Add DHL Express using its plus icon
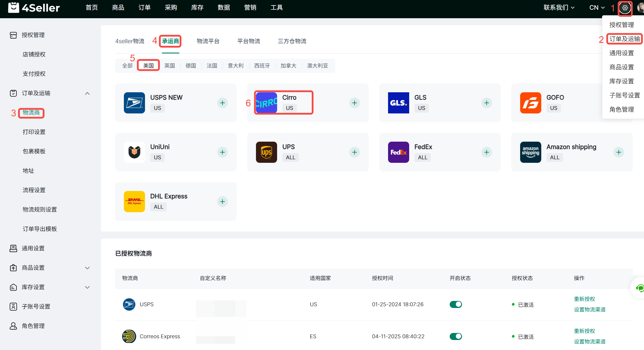Image resolution: width=644 pixels, height=350 pixels. click(x=222, y=202)
